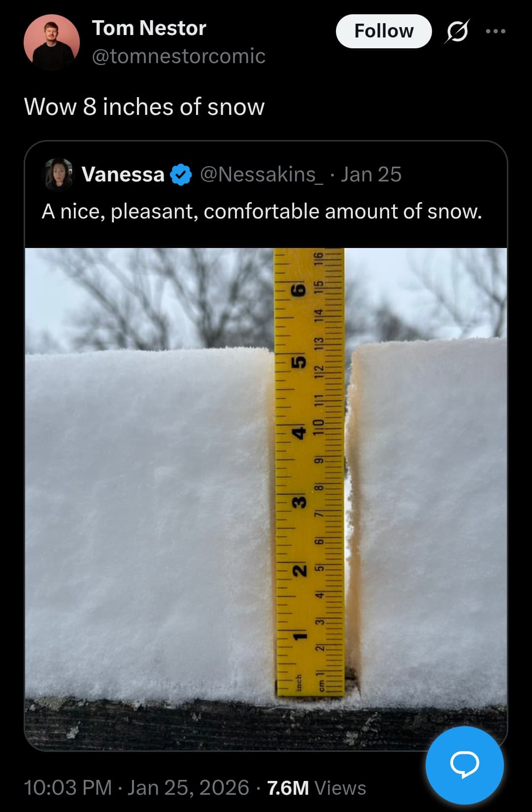Open the three-dot more options menu
532x812 pixels.
point(495,32)
